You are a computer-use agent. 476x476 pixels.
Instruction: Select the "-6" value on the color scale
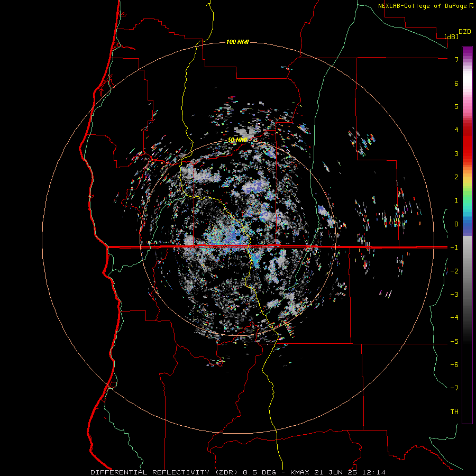click(x=454, y=365)
